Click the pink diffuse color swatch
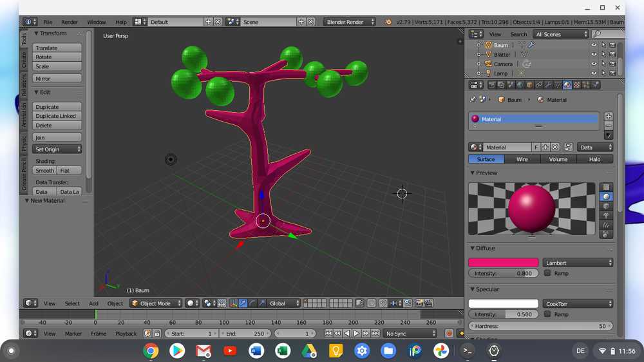Image resolution: width=644 pixels, height=362 pixels. [503, 263]
